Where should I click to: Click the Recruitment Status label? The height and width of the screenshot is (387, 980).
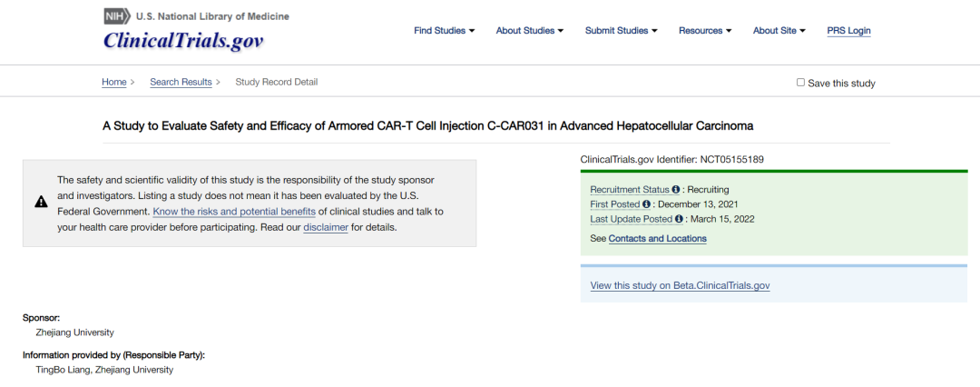click(630, 189)
